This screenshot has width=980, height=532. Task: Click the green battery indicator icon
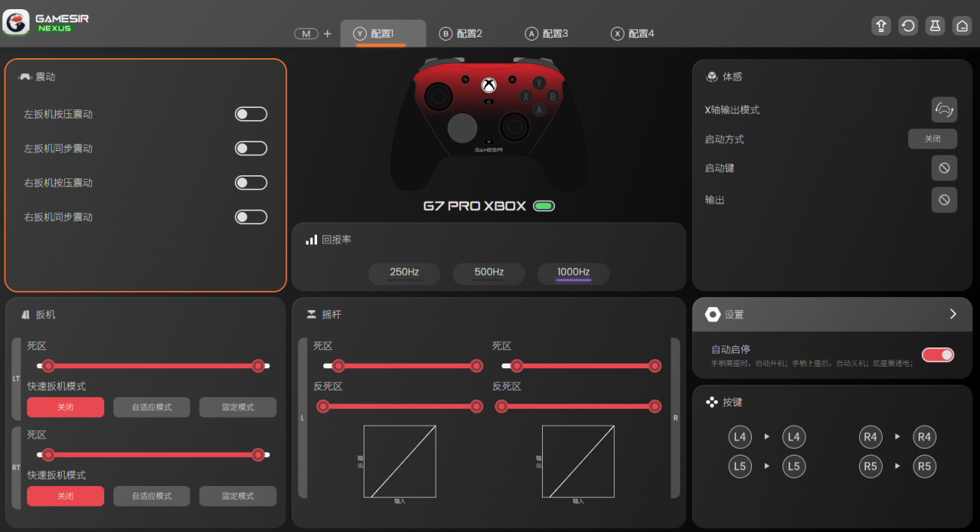coord(544,206)
